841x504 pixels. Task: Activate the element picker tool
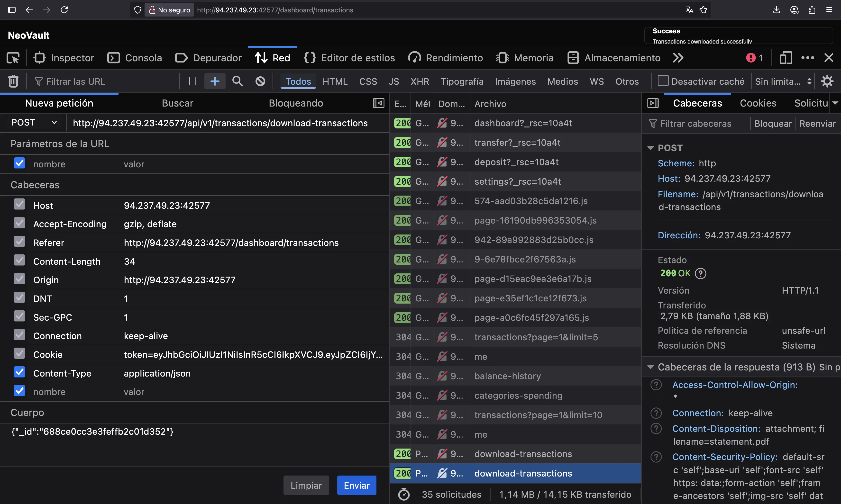tap(13, 58)
